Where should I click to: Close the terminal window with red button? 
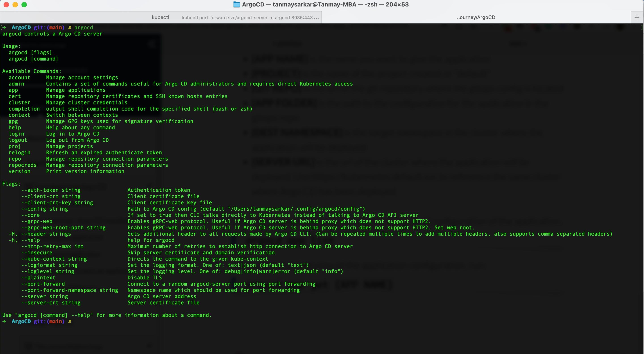tap(6, 5)
